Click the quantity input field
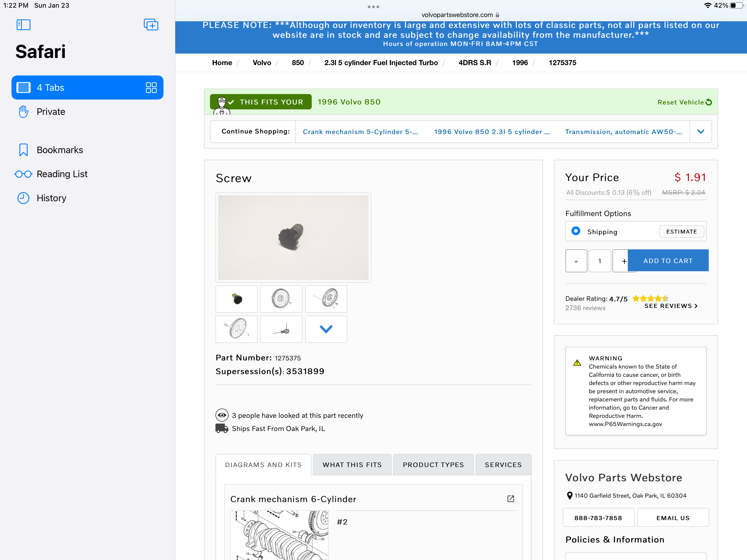Viewport: 747px width, 560px height. (599, 261)
